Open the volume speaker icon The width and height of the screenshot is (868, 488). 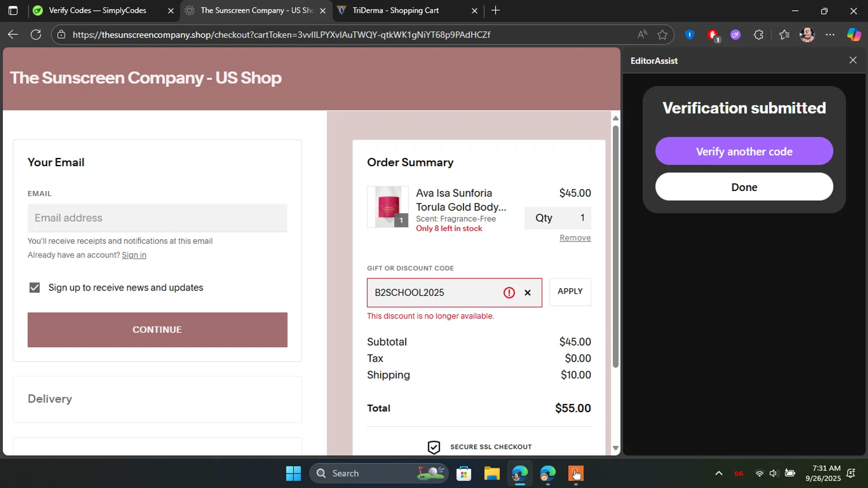click(x=774, y=474)
